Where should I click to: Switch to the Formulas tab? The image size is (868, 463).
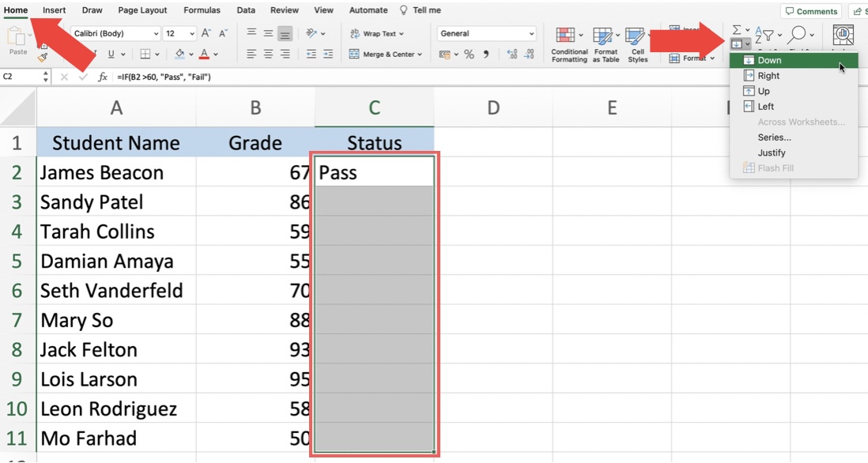pyautogui.click(x=202, y=10)
